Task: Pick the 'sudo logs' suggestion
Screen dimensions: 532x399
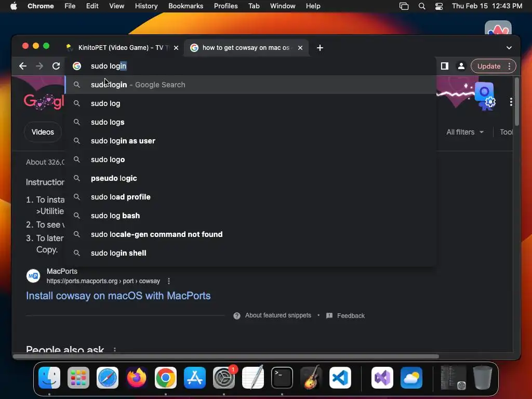Action: (250, 122)
